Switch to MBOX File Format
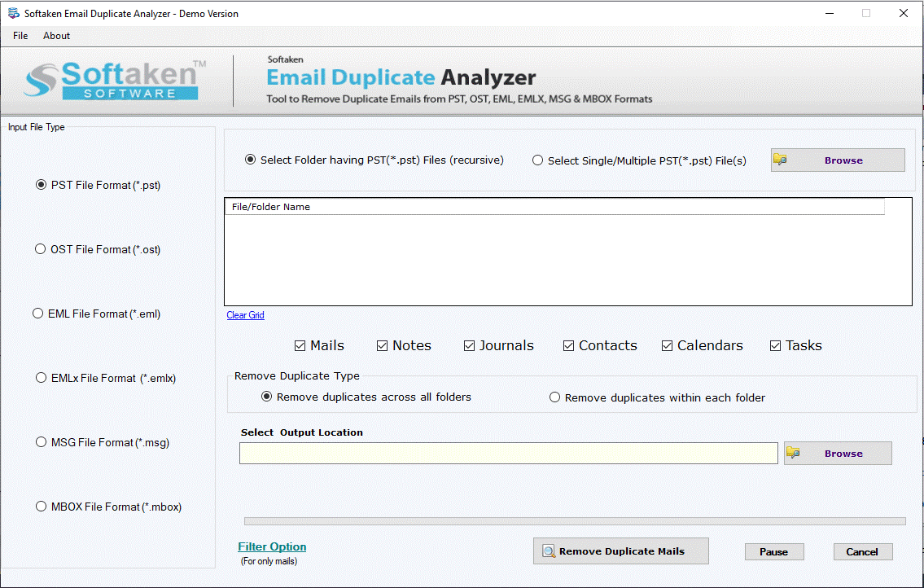This screenshot has height=588, width=924. click(x=40, y=506)
